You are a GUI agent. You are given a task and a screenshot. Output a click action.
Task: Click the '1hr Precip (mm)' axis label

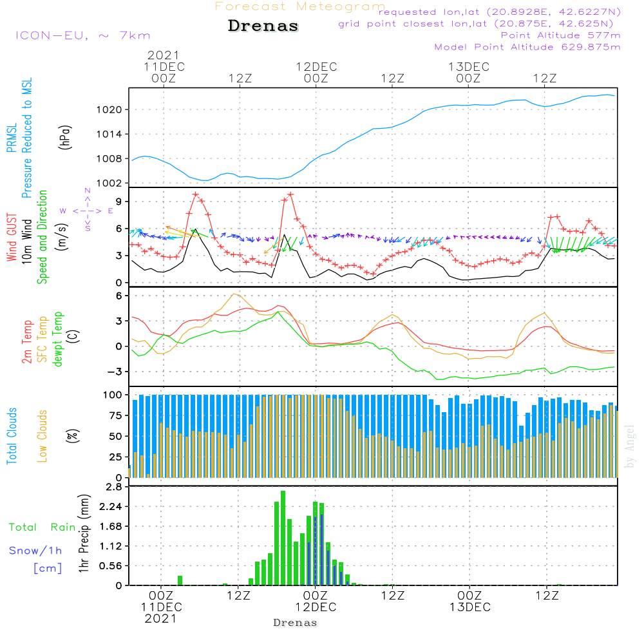[84, 533]
